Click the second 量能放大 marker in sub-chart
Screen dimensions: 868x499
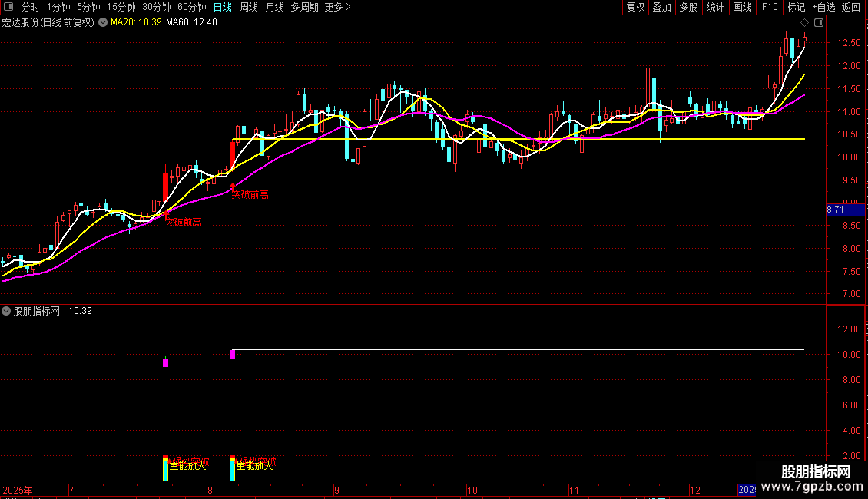tap(255, 466)
